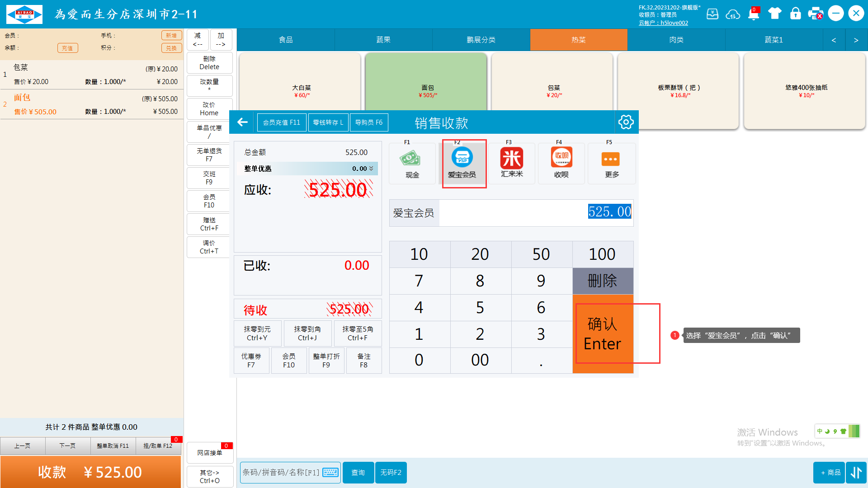Add a 备注 F8 note
The width and height of the screenshot is (868, 488).
(x=364, y=361)
